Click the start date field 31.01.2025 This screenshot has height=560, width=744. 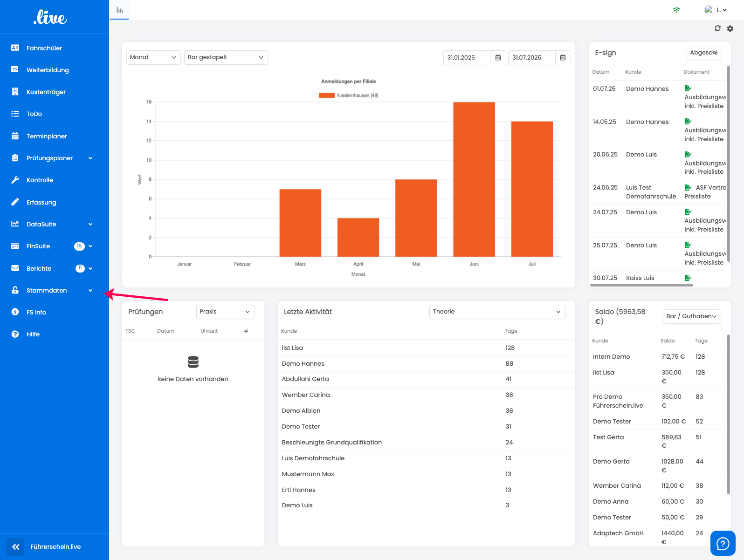467,58
